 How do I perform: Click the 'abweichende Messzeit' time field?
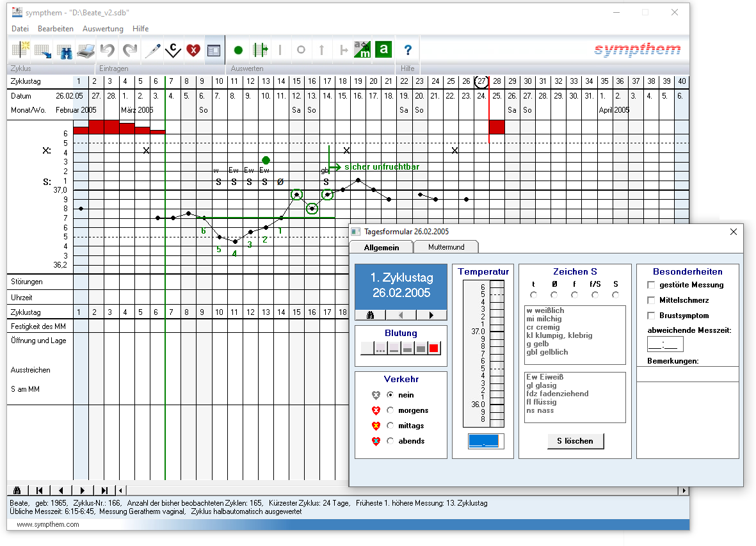[x=665, y=345]
